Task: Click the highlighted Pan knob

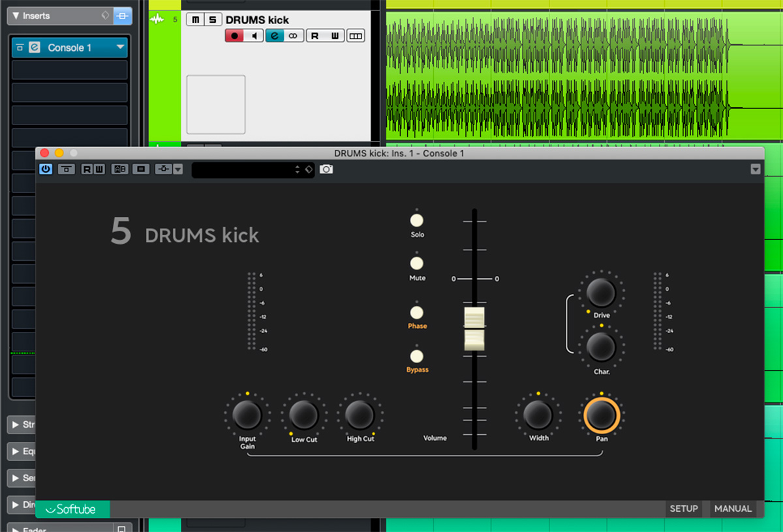Action: point(602,415)
